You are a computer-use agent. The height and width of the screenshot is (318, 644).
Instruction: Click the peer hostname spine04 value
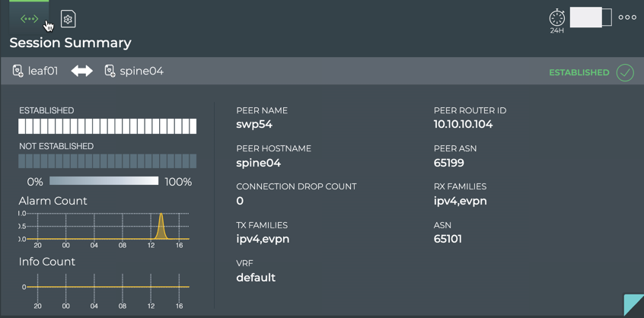(x=258, y=163)
